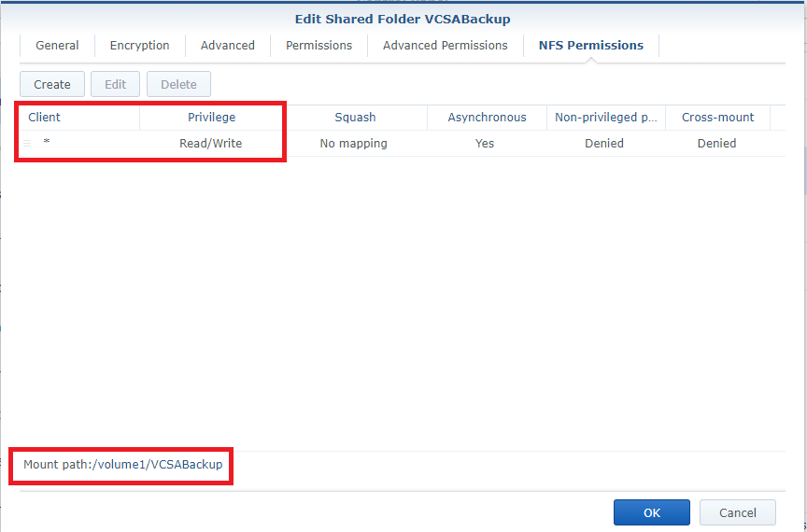
Task: Switch to the General tab
Action: [57, 45]
